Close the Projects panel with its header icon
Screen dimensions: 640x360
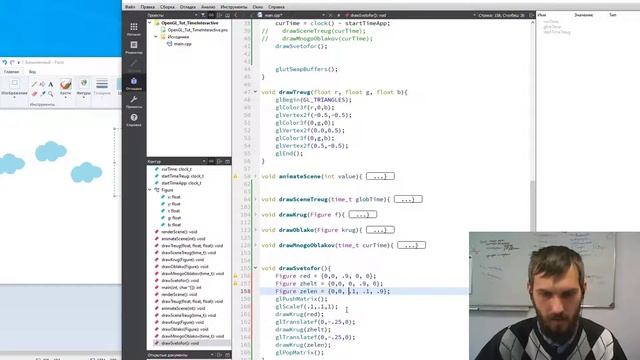click(x=227, y=15)
